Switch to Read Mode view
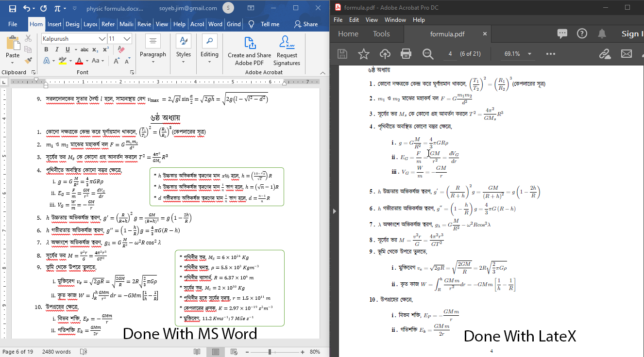 [x=197, y=352]
